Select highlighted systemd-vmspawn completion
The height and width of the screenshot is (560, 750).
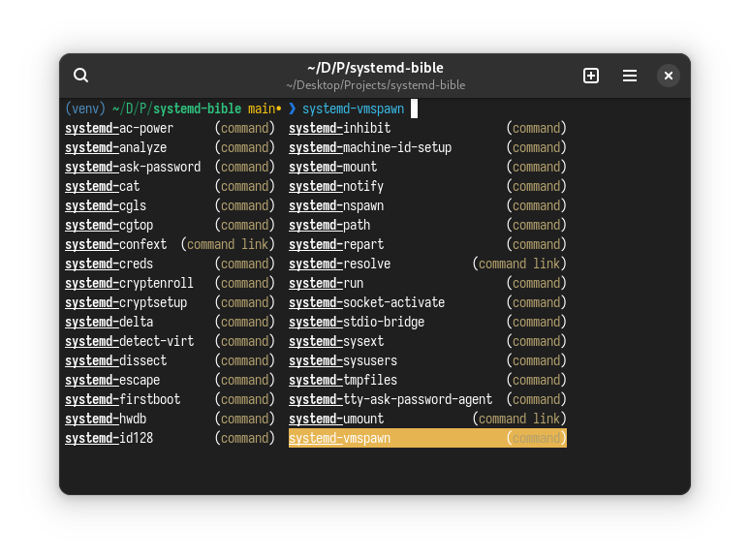coord(340,438)
